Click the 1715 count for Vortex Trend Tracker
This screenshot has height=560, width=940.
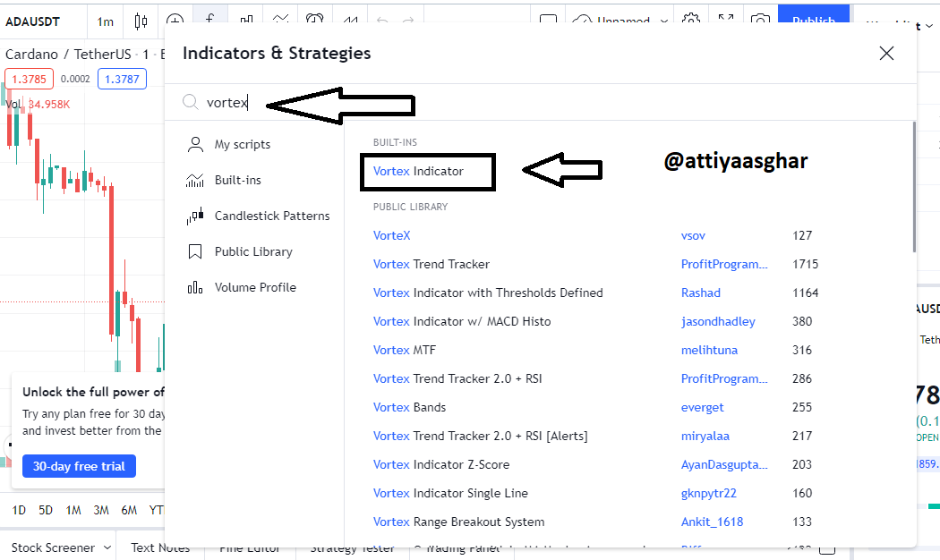click(805, 264)
